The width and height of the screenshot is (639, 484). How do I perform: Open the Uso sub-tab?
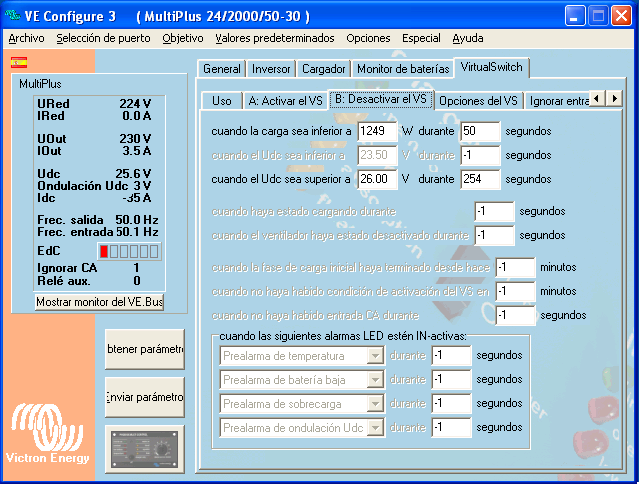[x=222, y=101]
